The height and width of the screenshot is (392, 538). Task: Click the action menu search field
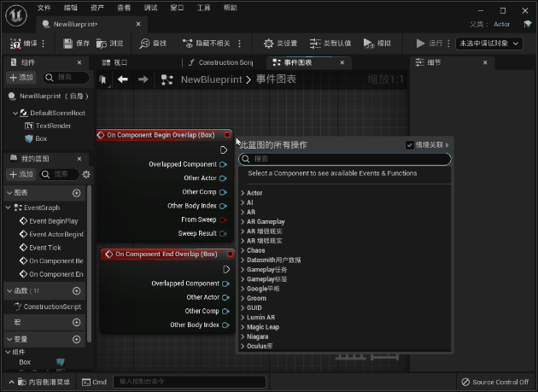(344, 159)
